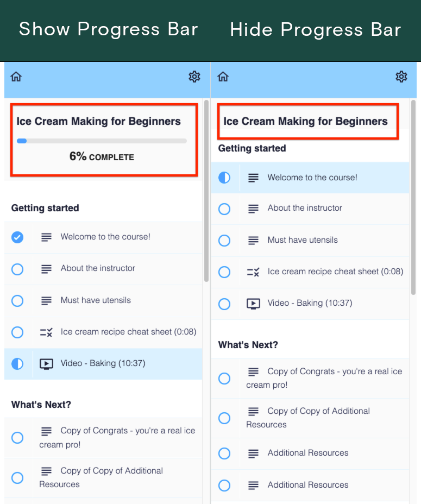Click text icon beside Copy of Copy of Additional, left panel

pyautogui.click(x=46, y=471)
